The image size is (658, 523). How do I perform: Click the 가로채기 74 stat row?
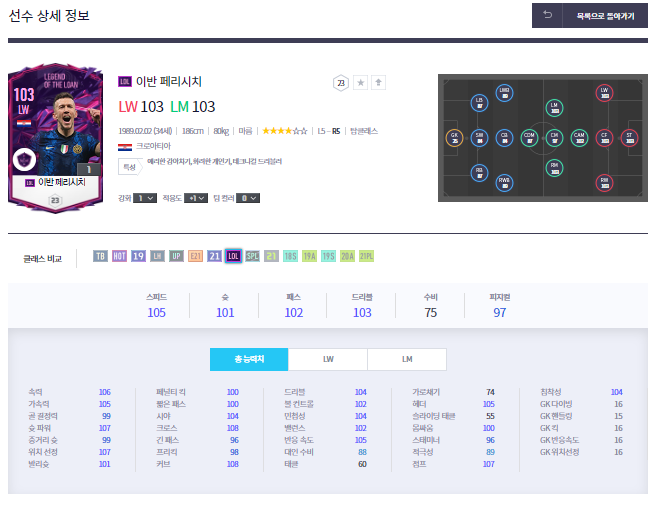454,392
